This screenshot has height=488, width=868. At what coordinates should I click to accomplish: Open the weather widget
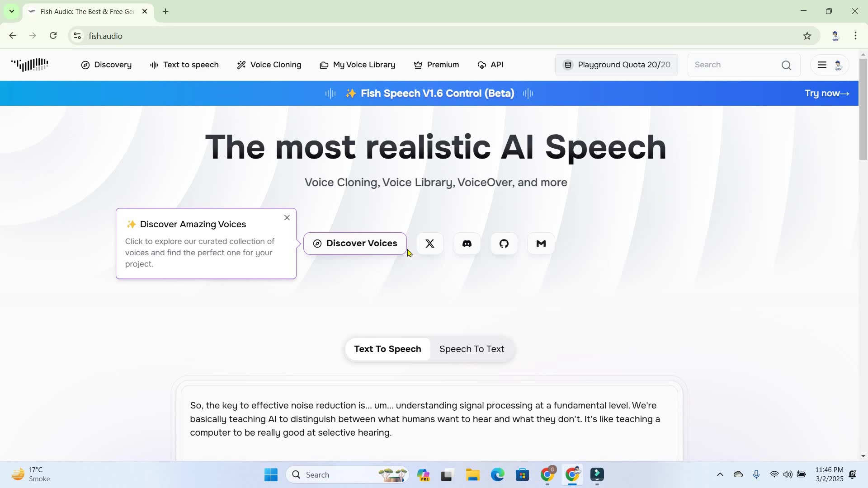tap(32, 475)
